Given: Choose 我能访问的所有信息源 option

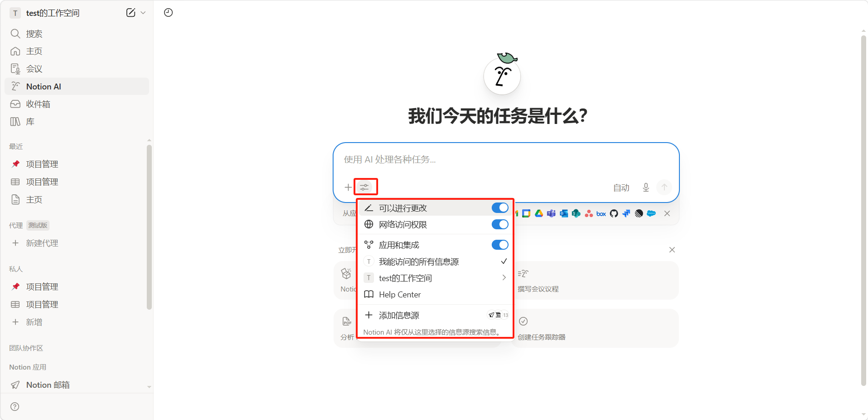Looking at the screenshot, I should (x=419, y=262).
